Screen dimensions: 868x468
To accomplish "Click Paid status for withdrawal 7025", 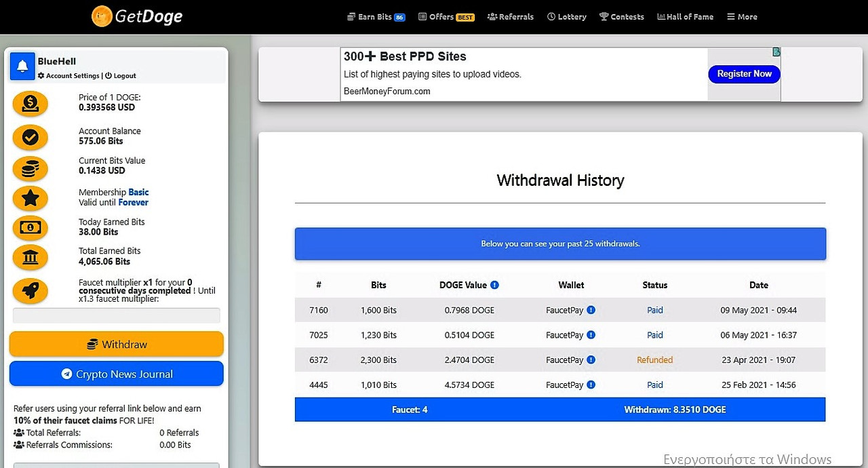I will [655, 335].
